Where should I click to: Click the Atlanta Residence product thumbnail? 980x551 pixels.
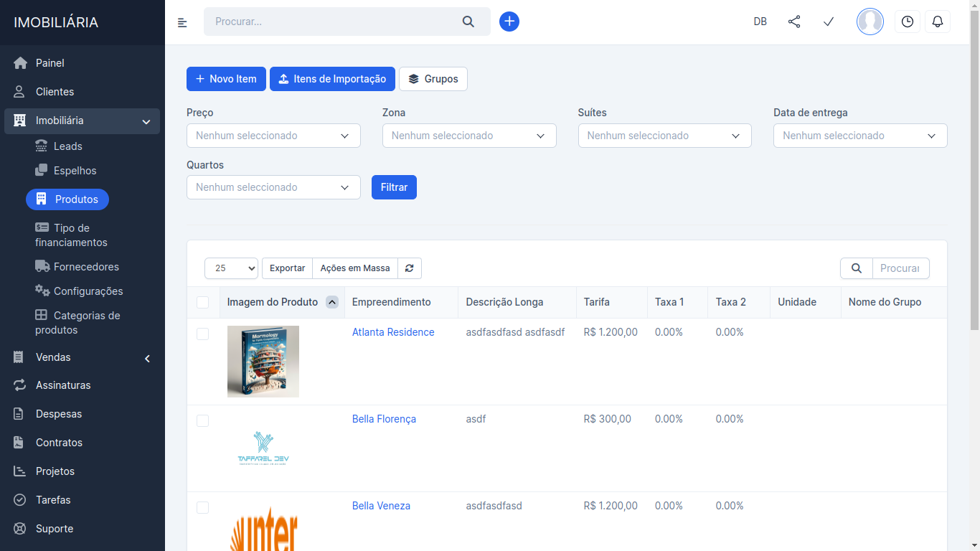[x=263, y=362]
